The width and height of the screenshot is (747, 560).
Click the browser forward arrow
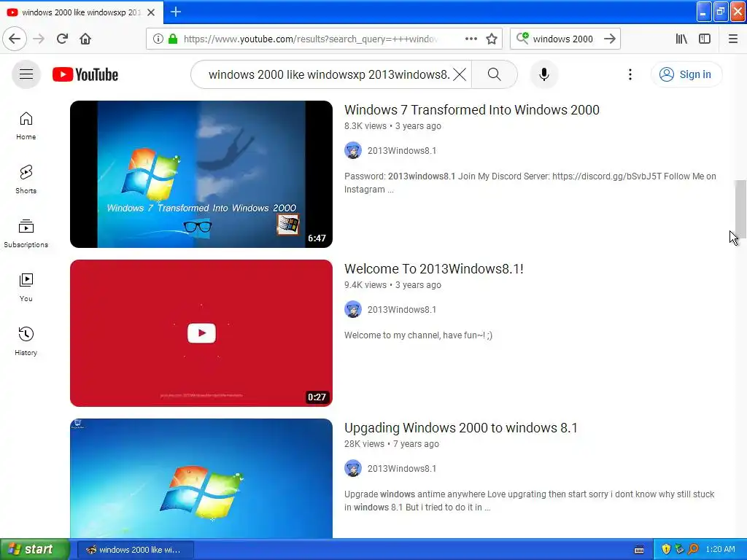tap(39, 39)
